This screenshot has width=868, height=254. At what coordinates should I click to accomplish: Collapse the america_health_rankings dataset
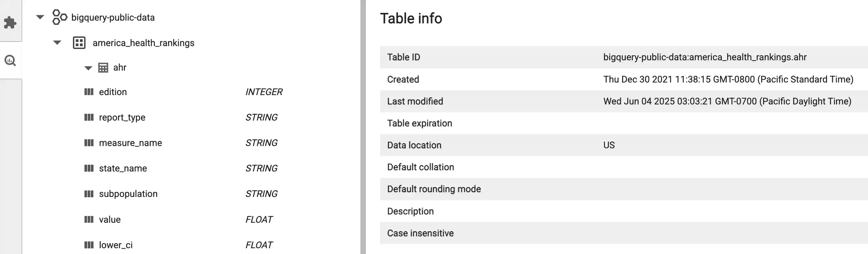tap(57, 43)
